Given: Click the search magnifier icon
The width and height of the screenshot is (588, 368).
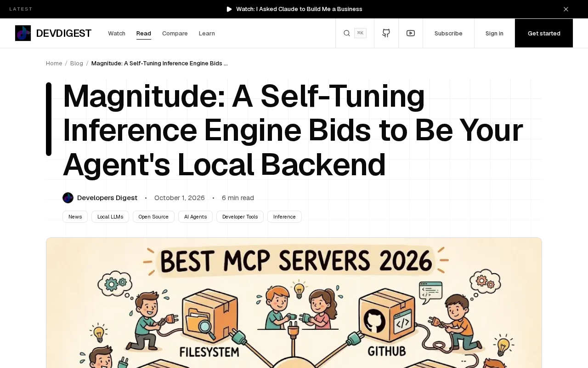Looking at the screenshot, I should click(x=347, y=33).
